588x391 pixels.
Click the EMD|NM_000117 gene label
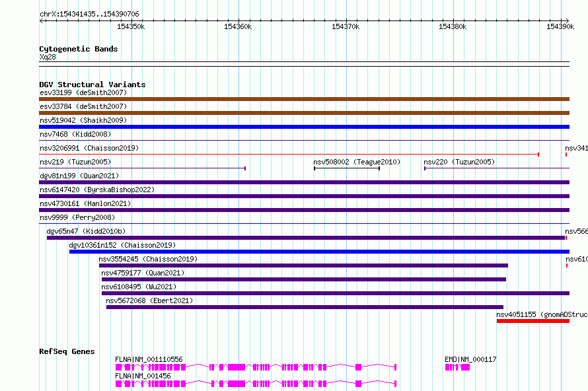click(x=470, y=359)
